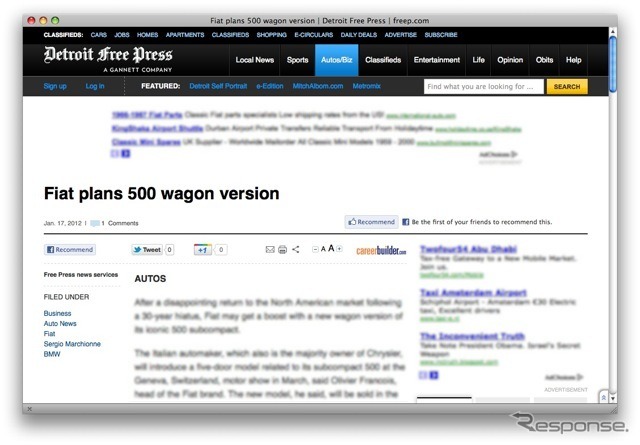640x445 pixels.
Task: Open the Business filed-under link
Action: coord(58,313)
